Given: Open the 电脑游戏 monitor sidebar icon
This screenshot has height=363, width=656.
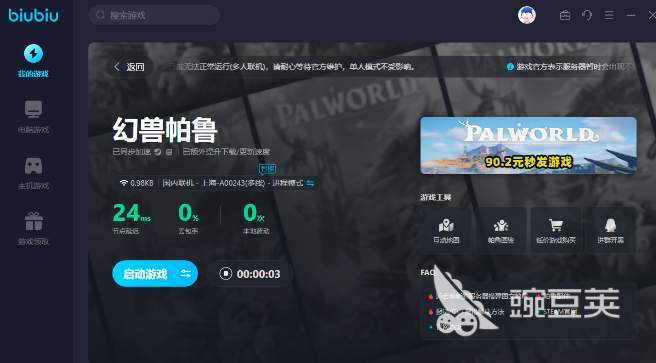Looking at the screenshot, I should tap(33, 110).
